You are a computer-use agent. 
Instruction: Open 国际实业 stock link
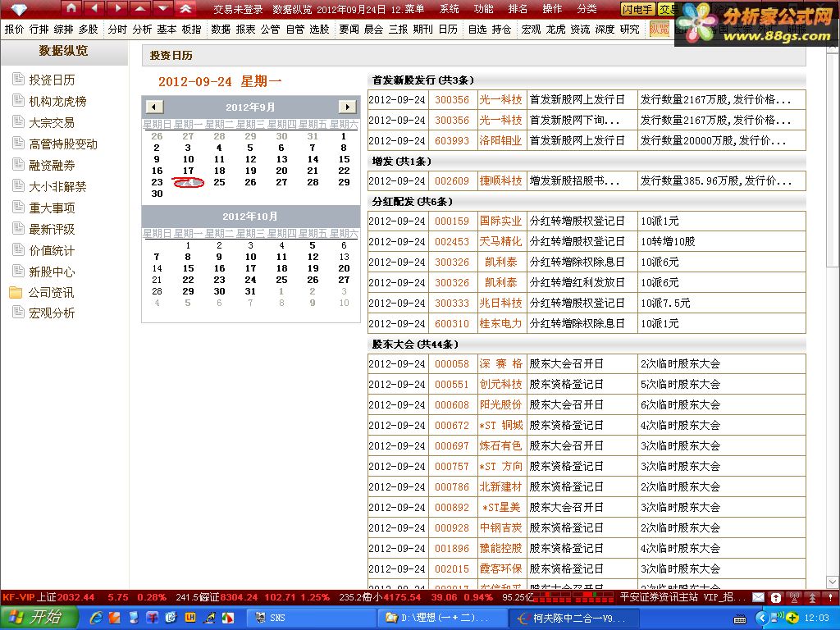tap(500, 221)
